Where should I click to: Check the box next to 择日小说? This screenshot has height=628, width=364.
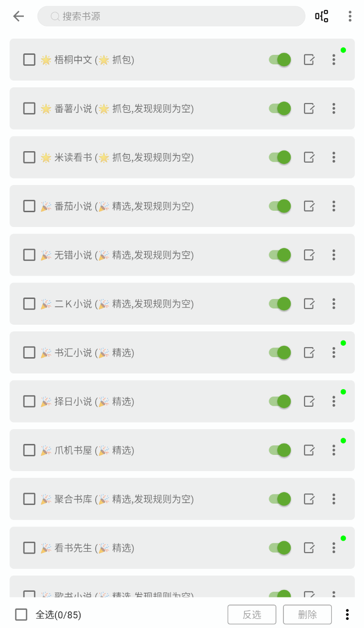pos(30,402)
